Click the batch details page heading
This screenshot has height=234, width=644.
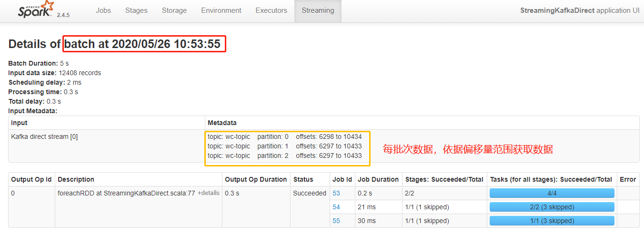click(114, 44)
